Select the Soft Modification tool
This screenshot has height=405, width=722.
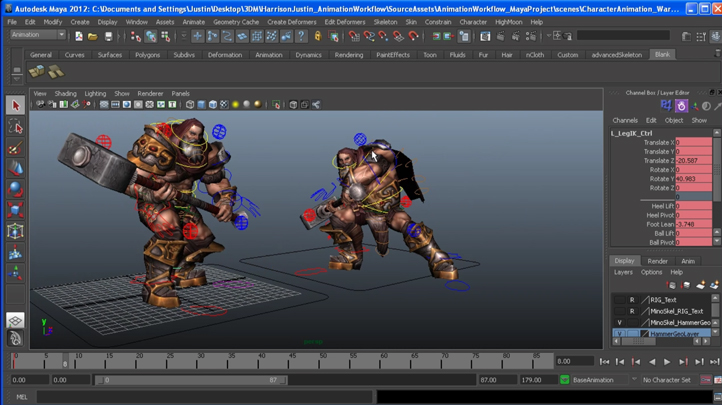pyautogui.click(x=15, y=252)
